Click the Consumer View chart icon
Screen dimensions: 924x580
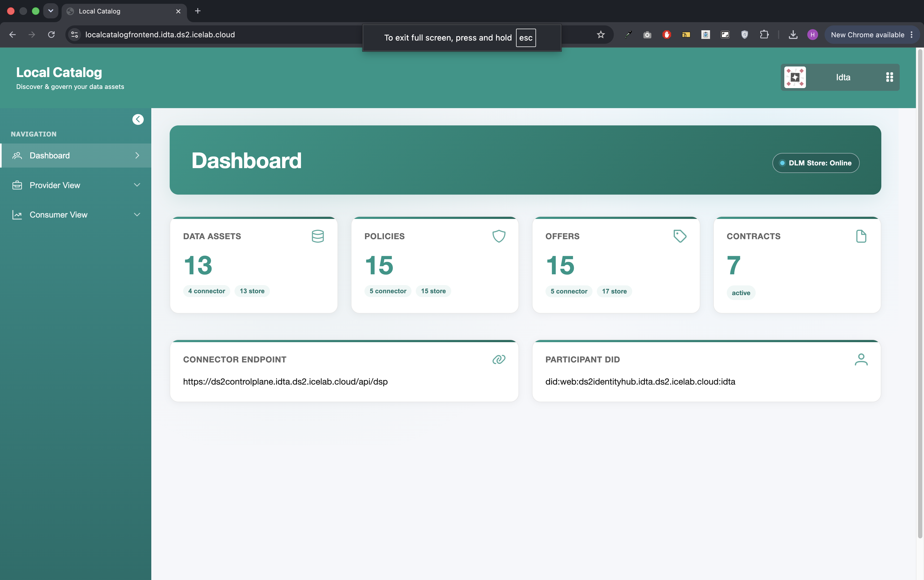[17, 214]
